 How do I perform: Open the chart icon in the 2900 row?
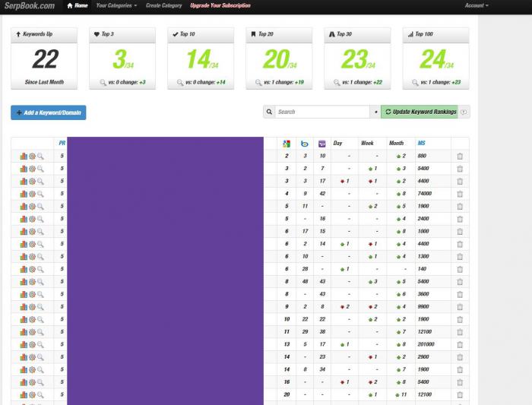click(x=24, y=357)
